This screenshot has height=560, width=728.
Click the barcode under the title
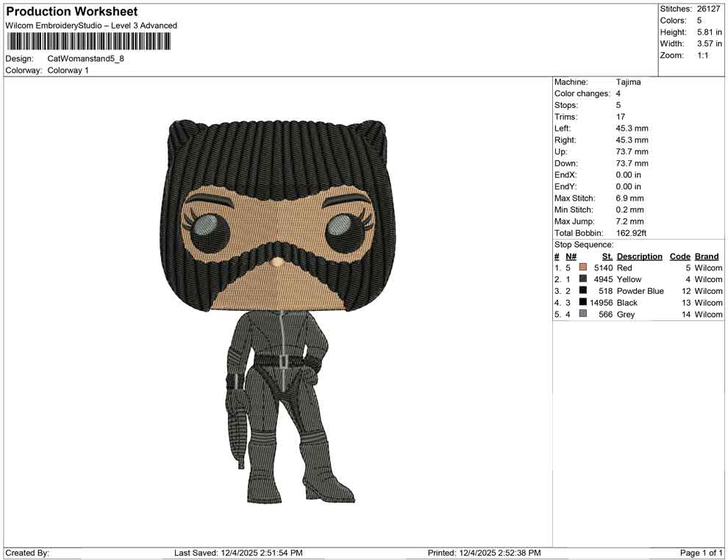88,42
